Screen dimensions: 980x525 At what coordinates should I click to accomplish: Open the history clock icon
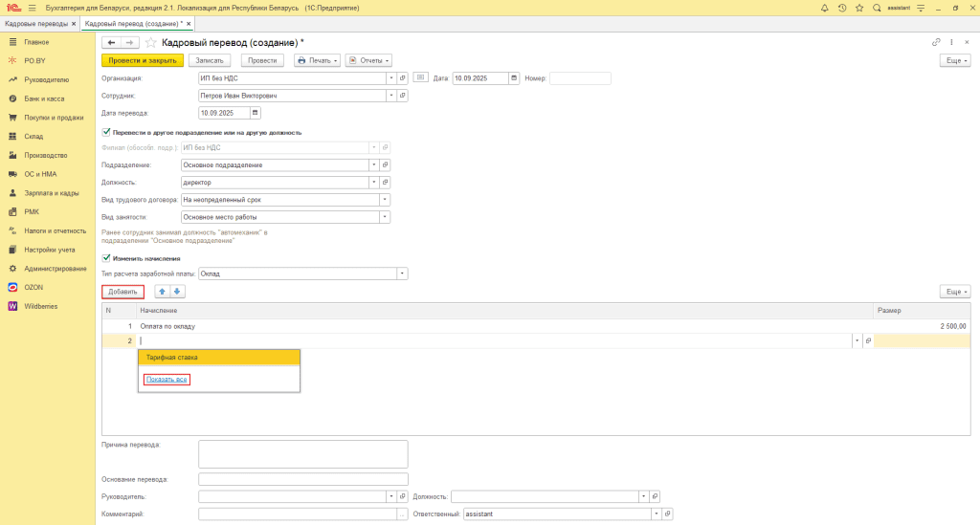coord(842,8)
